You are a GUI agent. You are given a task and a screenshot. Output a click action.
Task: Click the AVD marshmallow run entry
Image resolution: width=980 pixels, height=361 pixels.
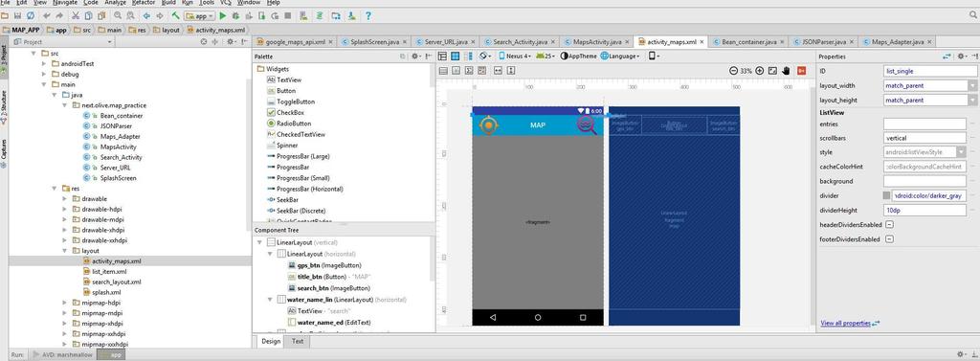(62, 354)
